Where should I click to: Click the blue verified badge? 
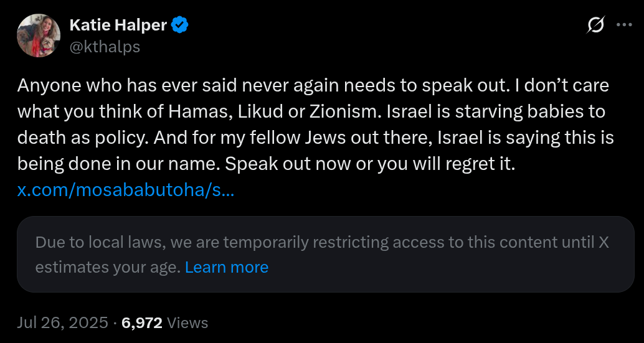click(180, 25)
